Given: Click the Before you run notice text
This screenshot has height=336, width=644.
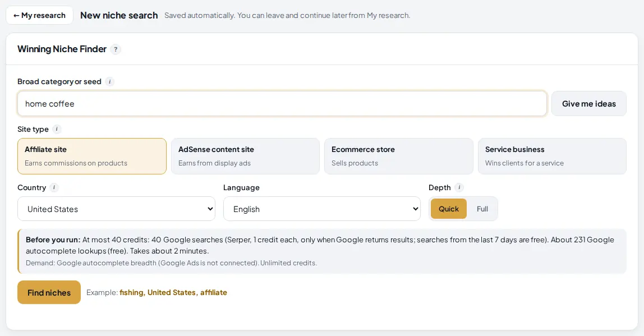Looking at the screenshot, I should point(320,245).
